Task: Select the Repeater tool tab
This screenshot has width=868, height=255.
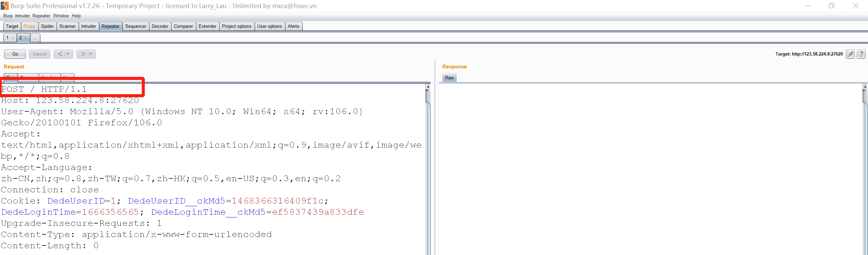Action: click(x=111, y=26)
